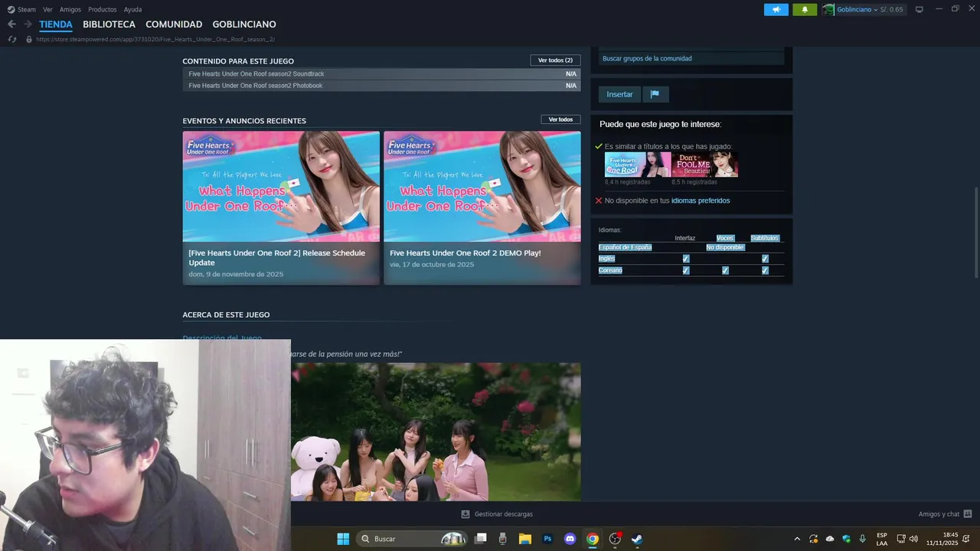Open the Windows notification center bell
The height and width of the screenshot is (551, 980).
966,539
